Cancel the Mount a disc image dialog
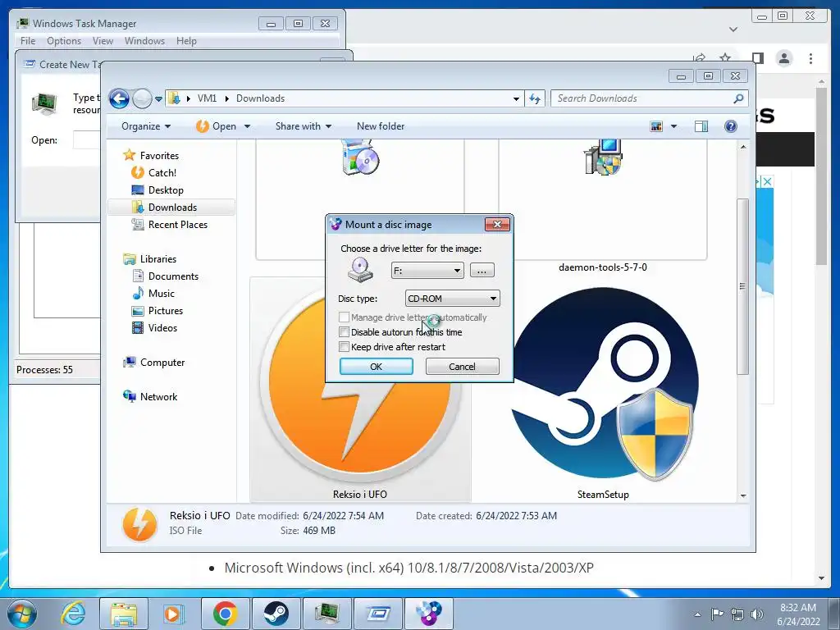The image size is (840, 630). (462, 367)
